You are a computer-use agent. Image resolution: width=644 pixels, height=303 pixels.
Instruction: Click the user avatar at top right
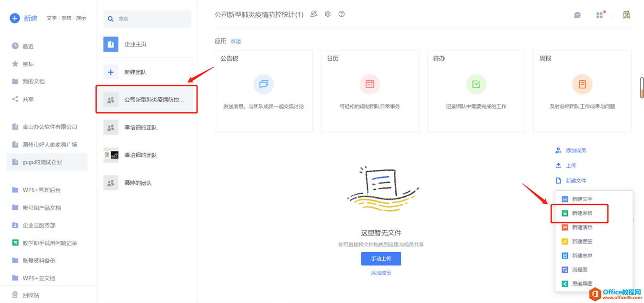(626, 15)
